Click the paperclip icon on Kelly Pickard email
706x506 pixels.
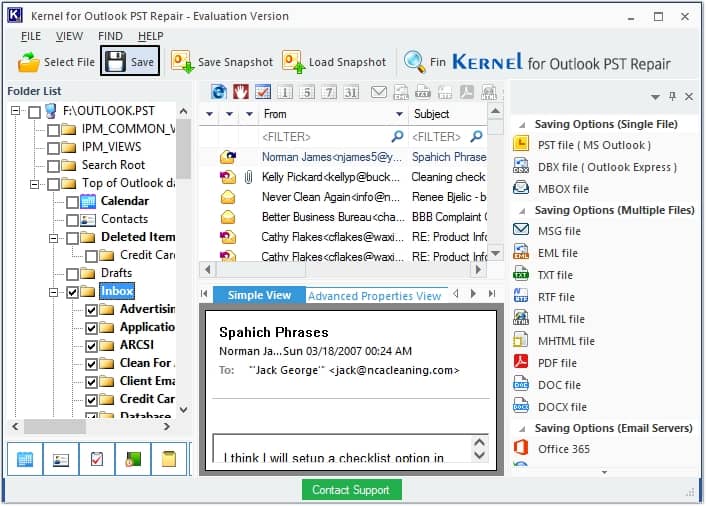(x=248, y=177)
